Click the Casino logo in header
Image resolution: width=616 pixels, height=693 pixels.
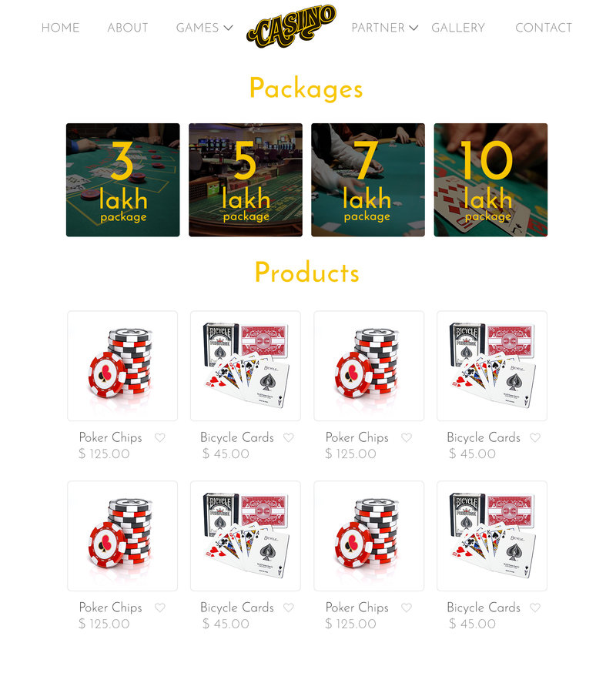[x=291, y=26]
